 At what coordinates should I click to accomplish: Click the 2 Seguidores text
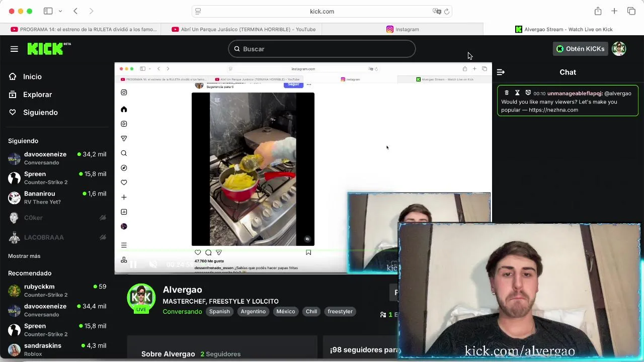pyautogui.click(x=220, y=354)
